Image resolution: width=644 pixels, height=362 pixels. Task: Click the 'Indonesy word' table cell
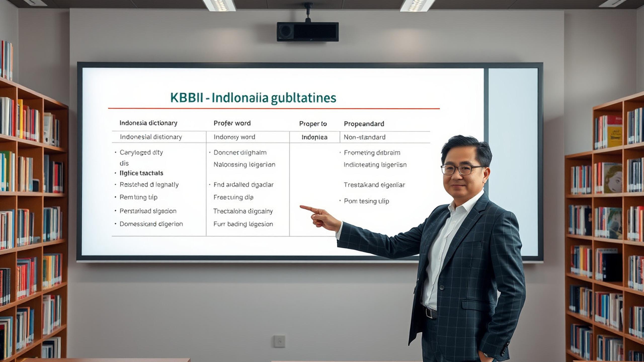pyautogui.click(x=234, y=137)
